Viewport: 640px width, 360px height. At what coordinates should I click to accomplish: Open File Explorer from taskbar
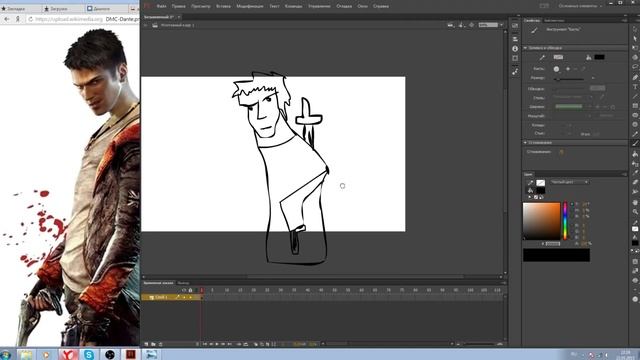(25, 354)
